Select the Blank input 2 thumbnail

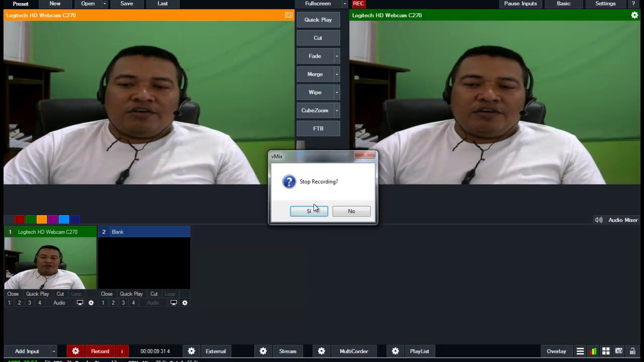coord(144,263)
